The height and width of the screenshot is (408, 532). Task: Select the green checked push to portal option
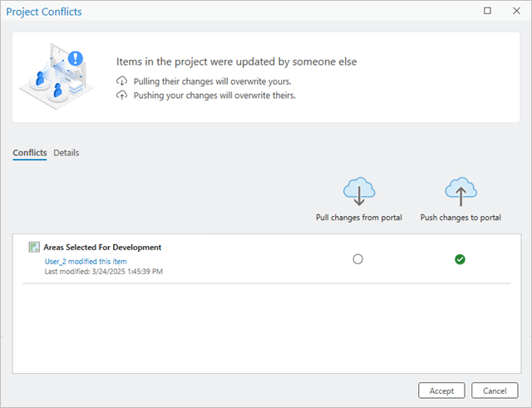click(x=460, y=259)
